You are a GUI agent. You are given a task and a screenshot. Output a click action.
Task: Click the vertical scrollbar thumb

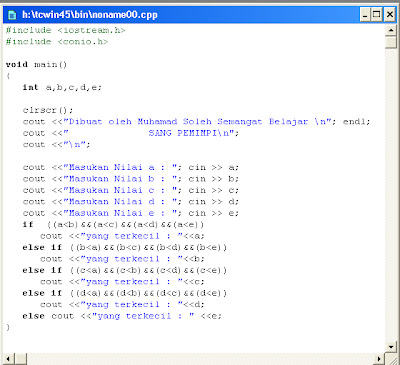[x=391, y=43]
